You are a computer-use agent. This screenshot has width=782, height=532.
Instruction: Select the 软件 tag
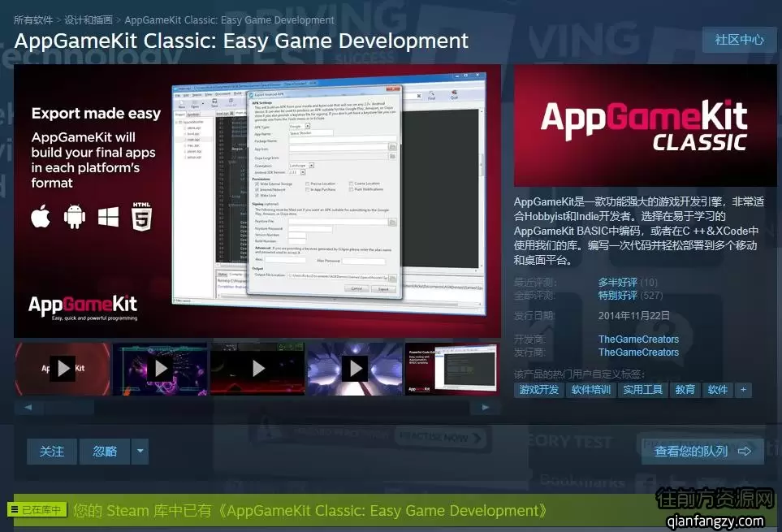pyautogui.click(x=717, y=390)
